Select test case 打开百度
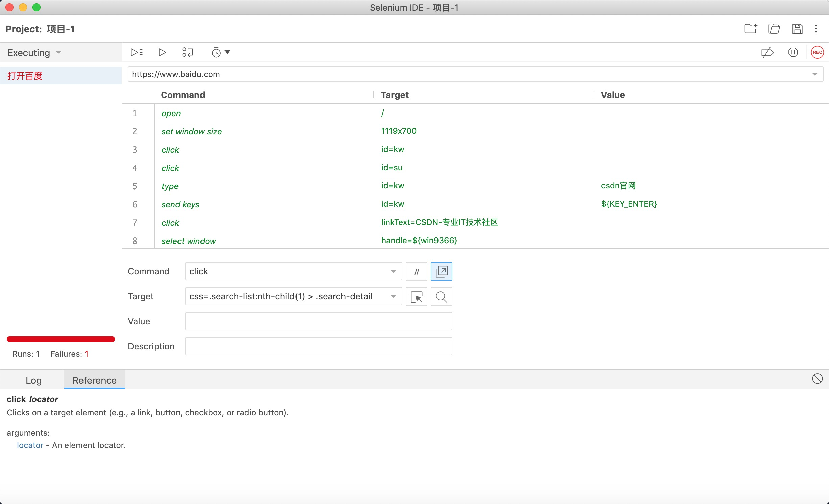Screen dimensions: 829x504 pyautogui.click(x=61, y=76)
